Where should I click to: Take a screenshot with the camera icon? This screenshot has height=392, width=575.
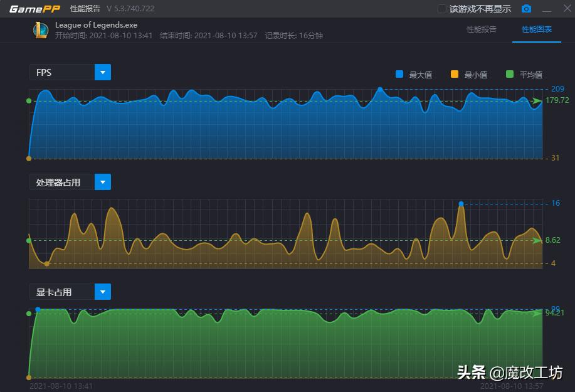527,8
